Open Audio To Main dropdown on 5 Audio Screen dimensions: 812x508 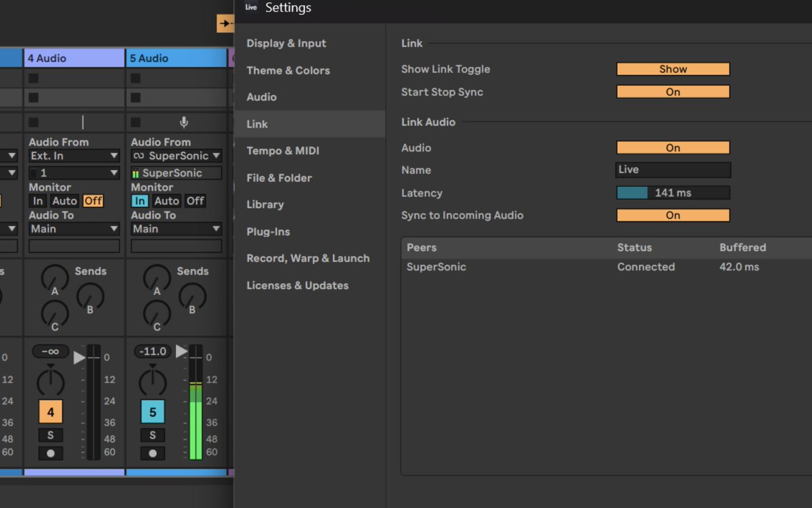click(x=177, y=229)
